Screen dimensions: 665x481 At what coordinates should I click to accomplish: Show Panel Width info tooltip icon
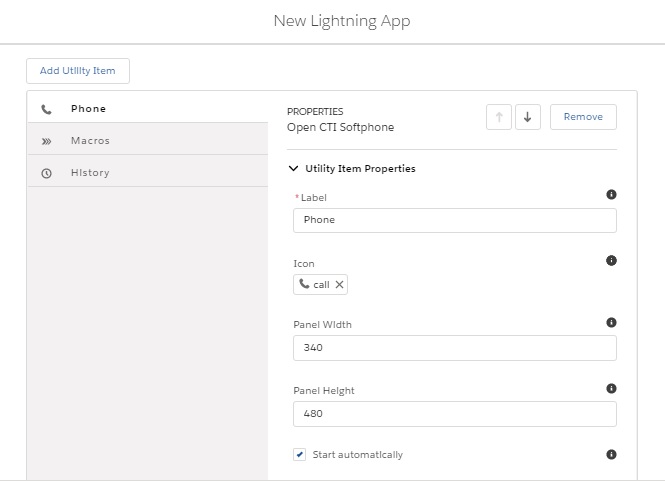611,323
